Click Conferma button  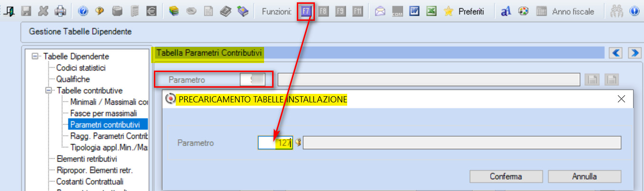506,176
